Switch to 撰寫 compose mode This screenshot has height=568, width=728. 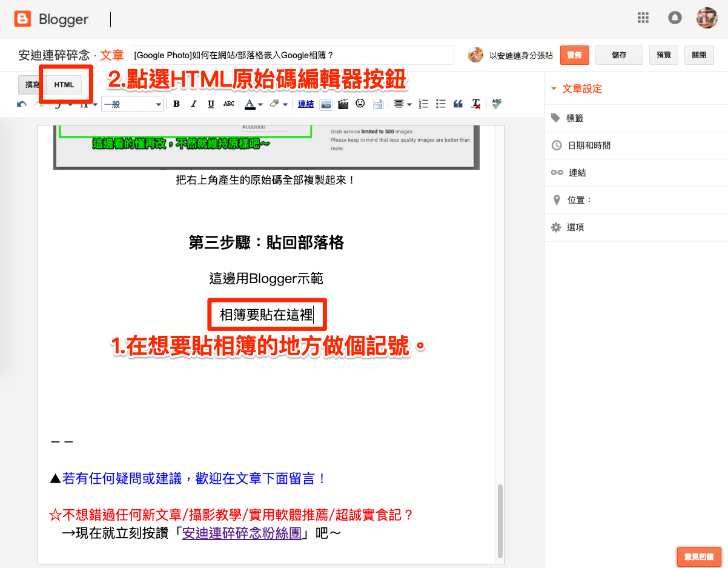tap(32, 85)
